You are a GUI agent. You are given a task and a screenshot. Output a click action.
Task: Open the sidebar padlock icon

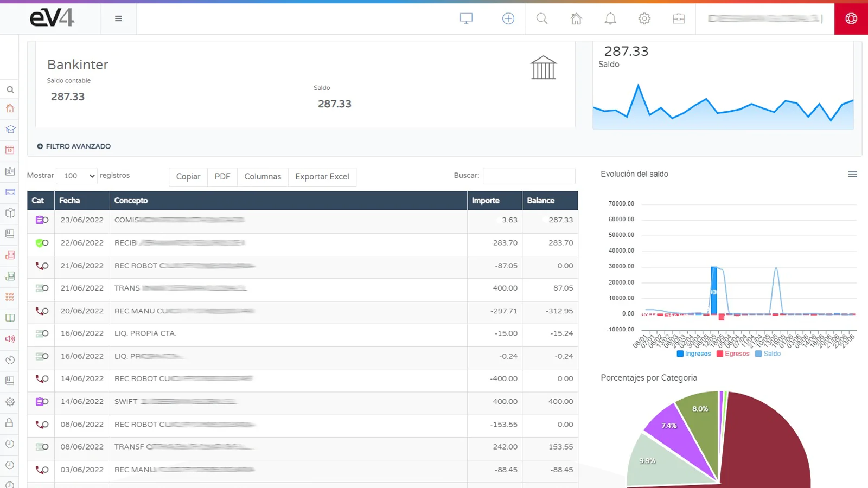tap(10, 422)
